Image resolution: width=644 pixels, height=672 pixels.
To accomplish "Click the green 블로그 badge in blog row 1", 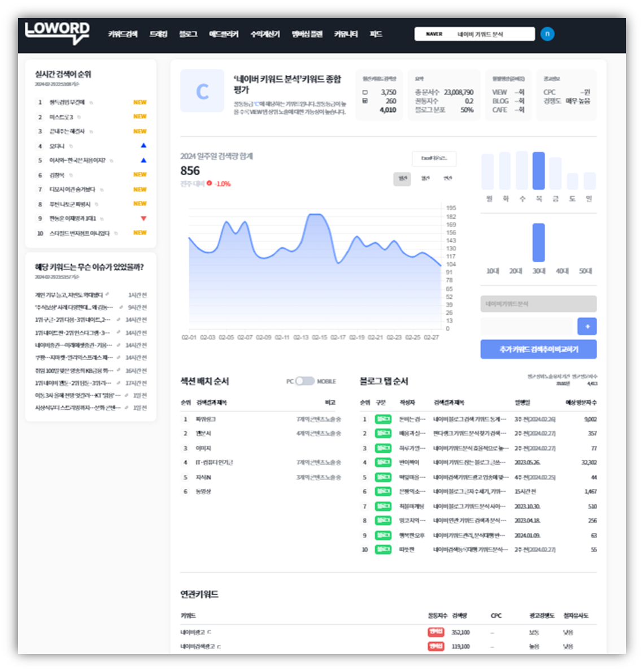I will pyautogui.click(x=383, y=419).
